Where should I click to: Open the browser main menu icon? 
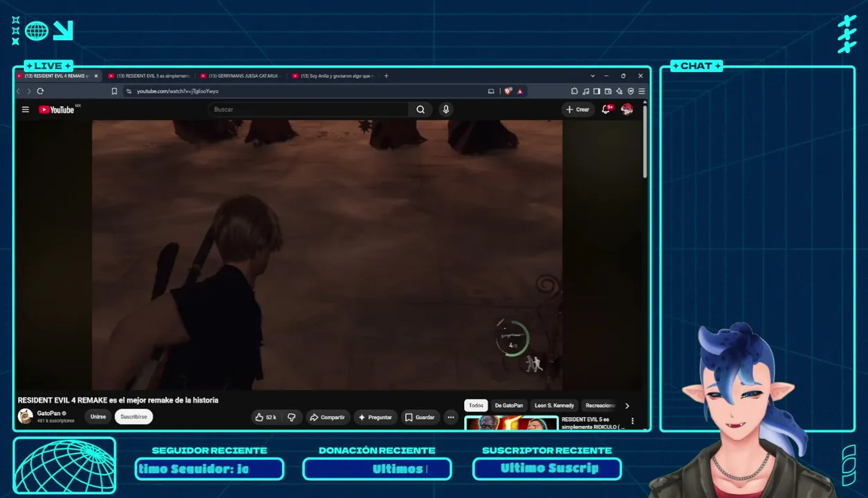[642, 91]
